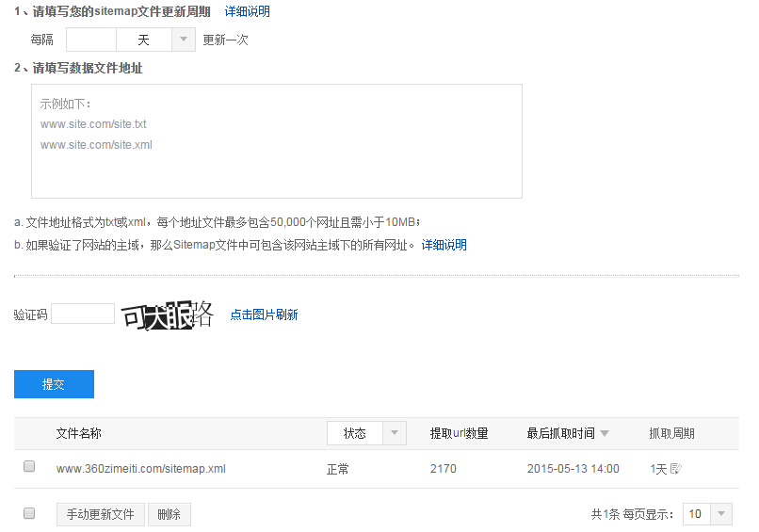Toggle the select-all checkbox beside 手动更新文件
The width and height of the screenshot is (759, 532).
click(29, 513)
